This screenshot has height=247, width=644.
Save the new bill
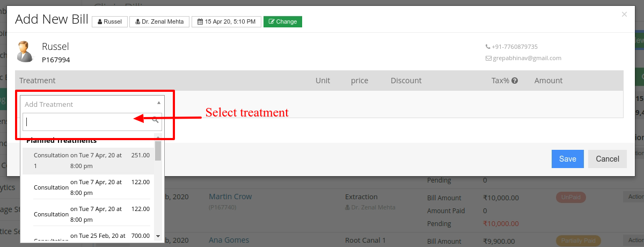[x=568, y=159]
